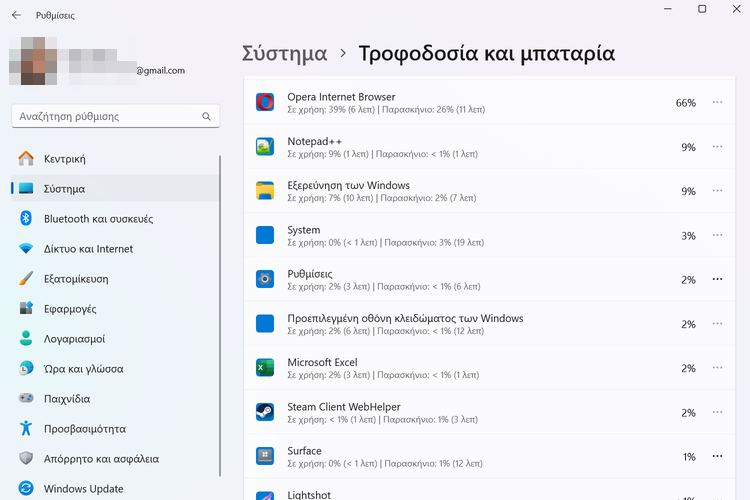Click the Opera Internet Browser icon
750x500 pixels.
265,102
